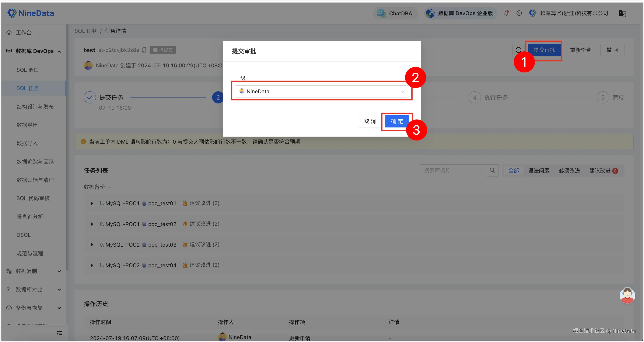Copy task ID st-d2tcvjbk3s8e icon

pos(144,50)
